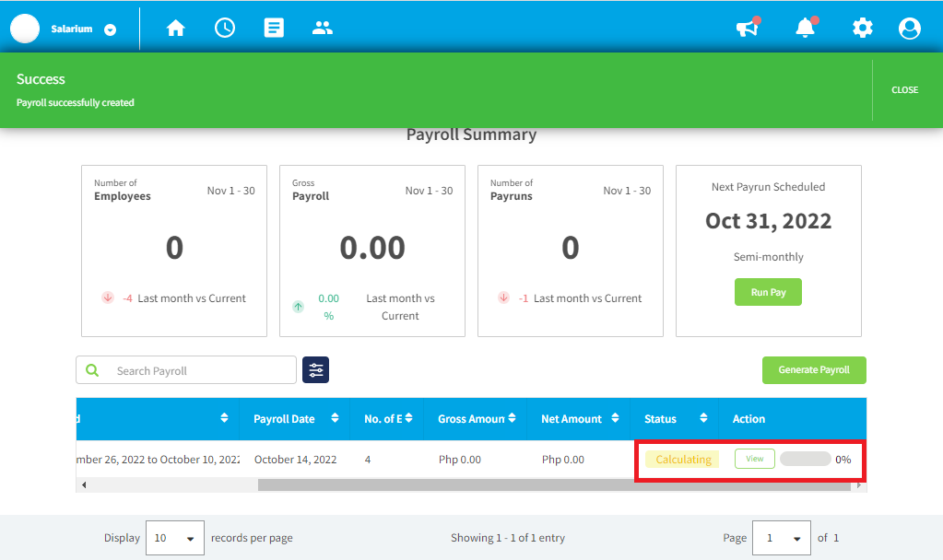Open the document reports icon
Screen dimensions: 943x560
pyautogui.click(x=274, y=28)
